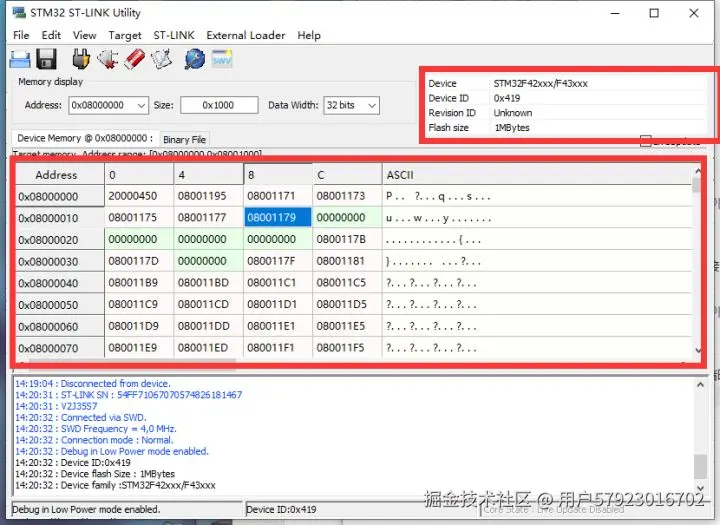The height and width of the screenshot is (525, 720).
Task: Open the File menu
Action: pyautogui.click(x=21, y=35)
